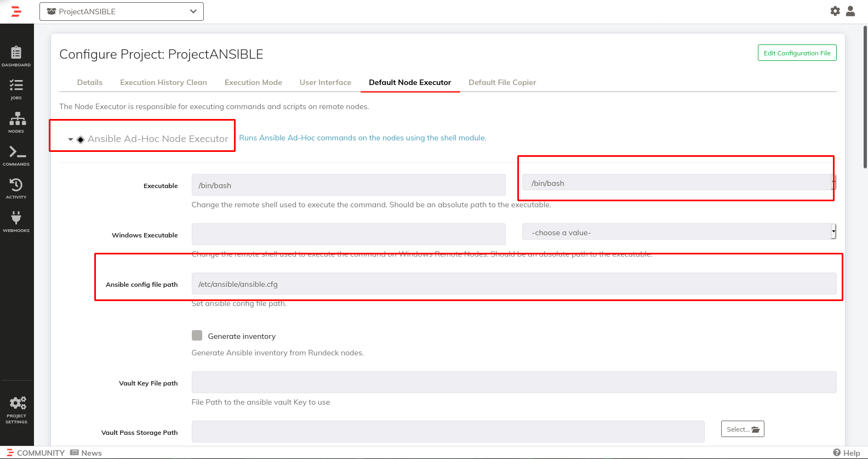Collapse the Ansible Ad-Hoc Node Executor caret

pos(70,139)
